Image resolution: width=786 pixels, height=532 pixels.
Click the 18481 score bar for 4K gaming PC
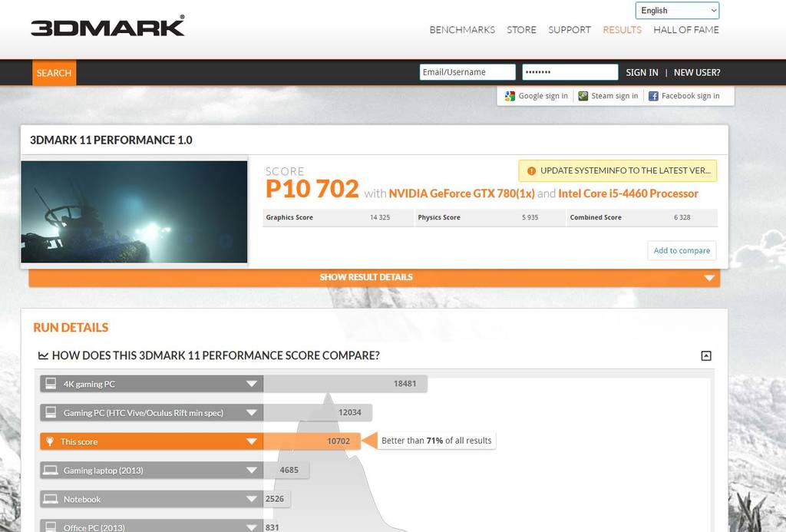pyautogui.click(x=345, y=384)
